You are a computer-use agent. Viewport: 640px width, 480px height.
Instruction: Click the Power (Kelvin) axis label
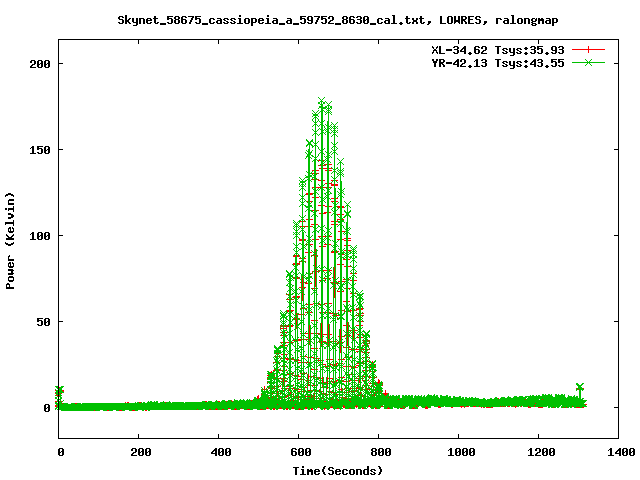(10, 241)
